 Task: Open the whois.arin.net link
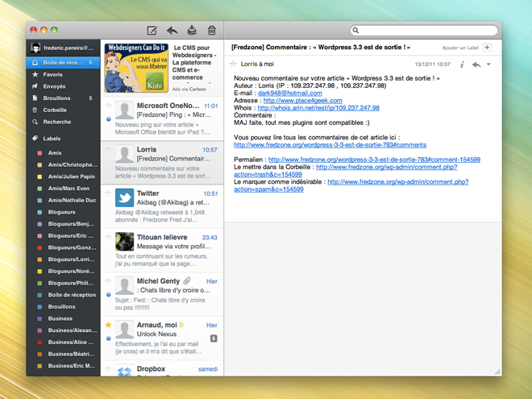tap(318, 108)
